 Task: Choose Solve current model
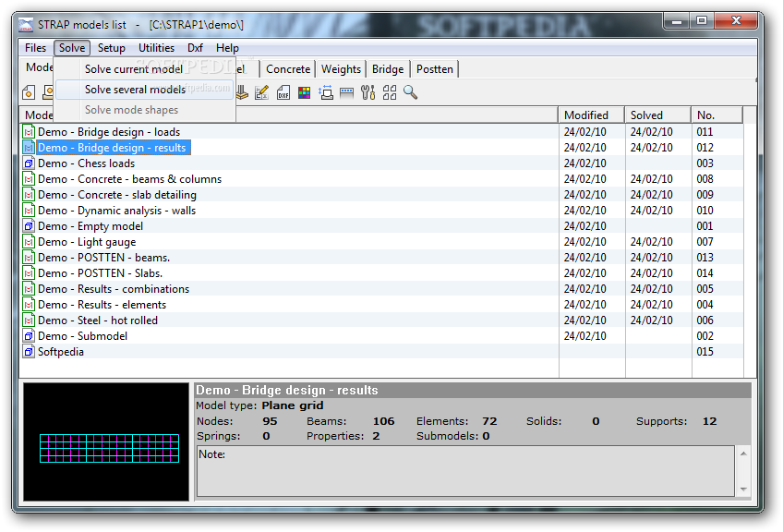144,69
